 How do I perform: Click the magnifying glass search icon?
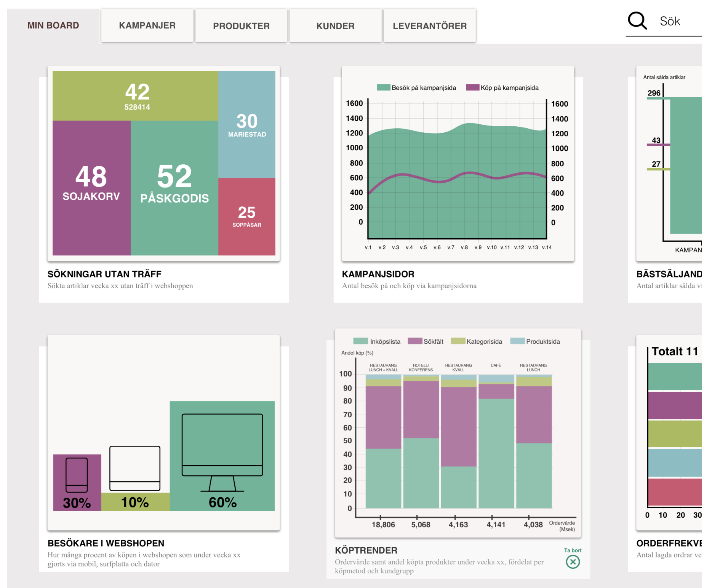(637, 21)
